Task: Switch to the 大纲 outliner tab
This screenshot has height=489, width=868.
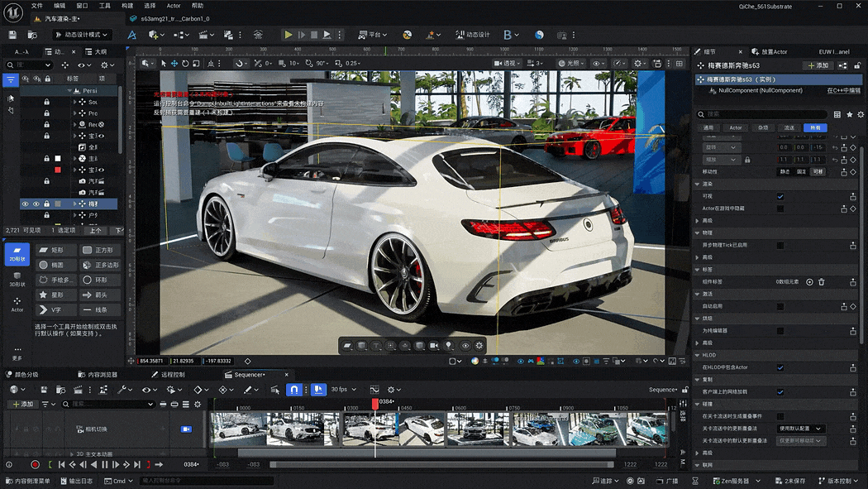Action: tap(96, 51)
